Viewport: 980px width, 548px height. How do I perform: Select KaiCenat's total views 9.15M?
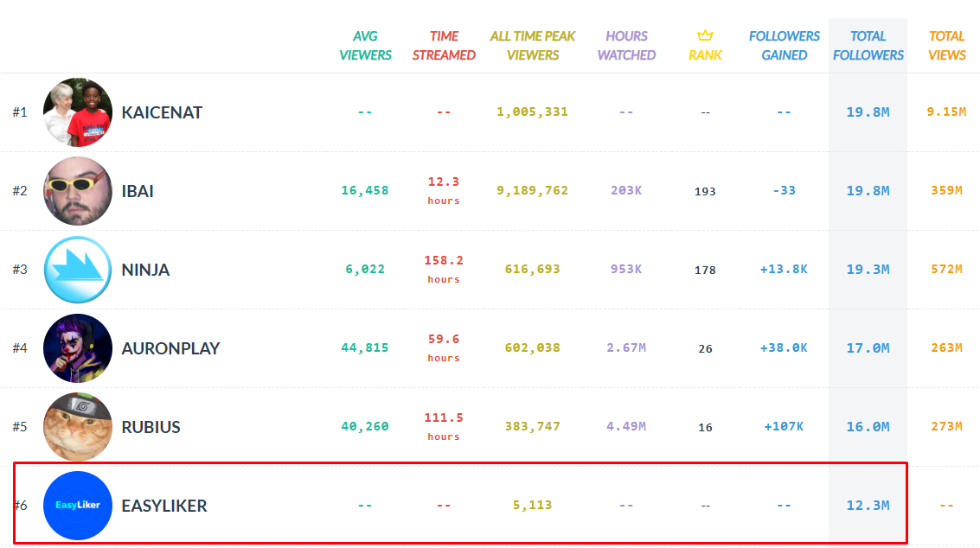pyautogui.click(x=947, y=112)
